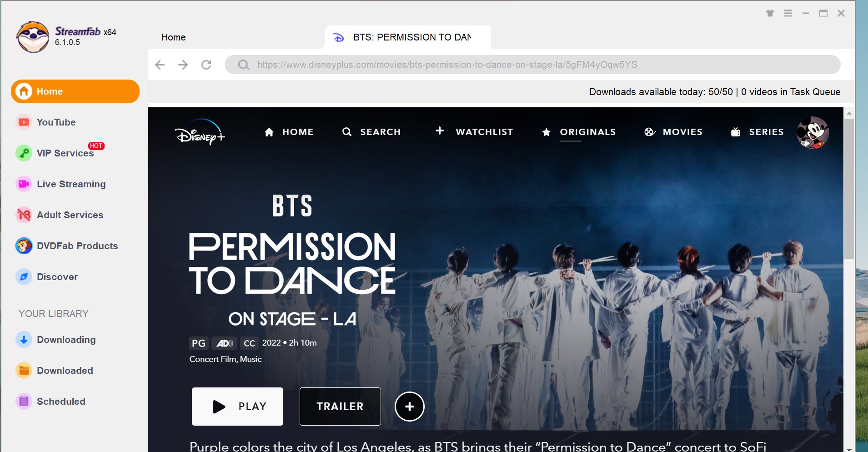Viewport: 868px width, 452px height.
Task: Click the Discover compass icon
Action: [x=24, y=277]
